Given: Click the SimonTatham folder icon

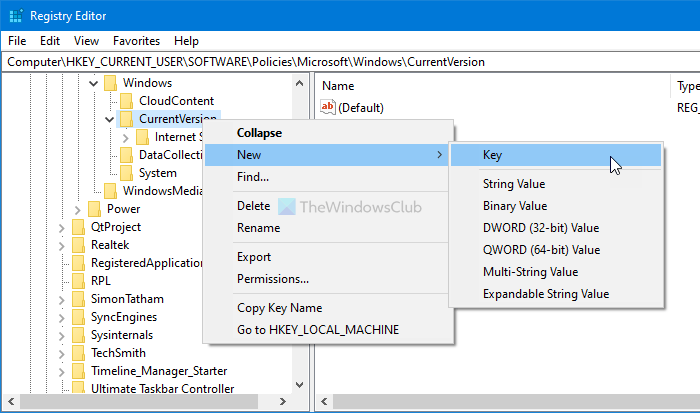Looking at the screenshot, I should pos(79,299).
